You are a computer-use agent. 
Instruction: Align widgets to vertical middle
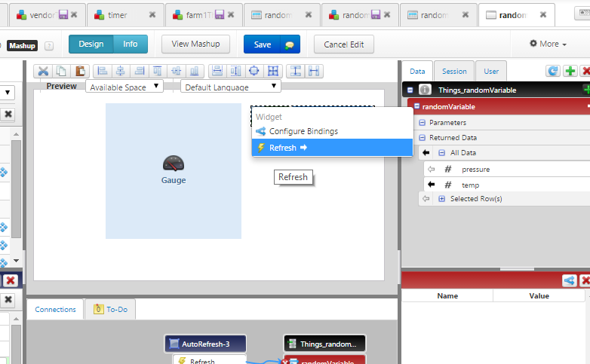click(176, 71)
